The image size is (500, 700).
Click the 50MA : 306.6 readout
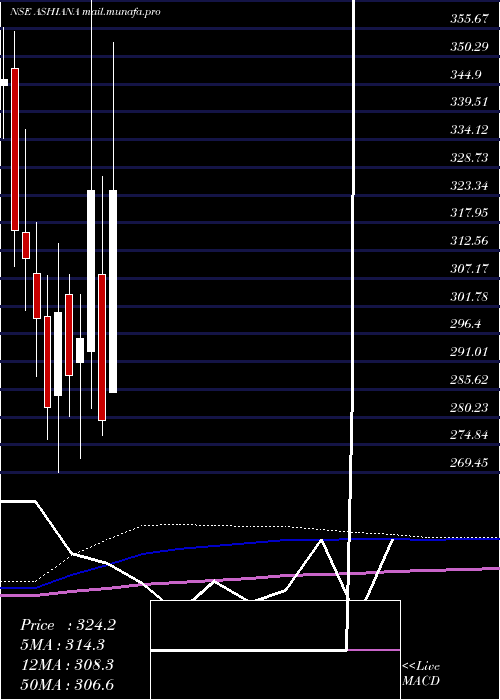(x=67, y=685)
